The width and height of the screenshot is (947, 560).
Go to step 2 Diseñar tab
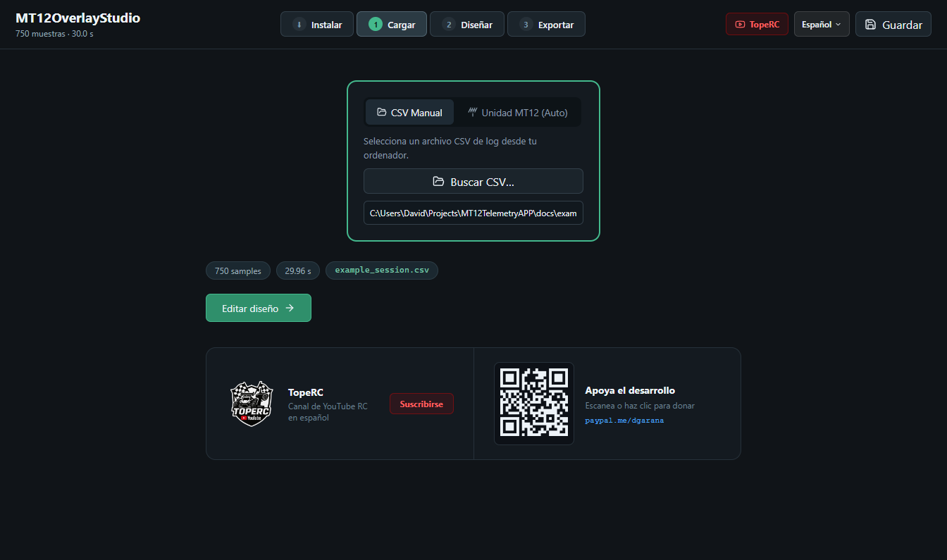click(x=467, y=25)
